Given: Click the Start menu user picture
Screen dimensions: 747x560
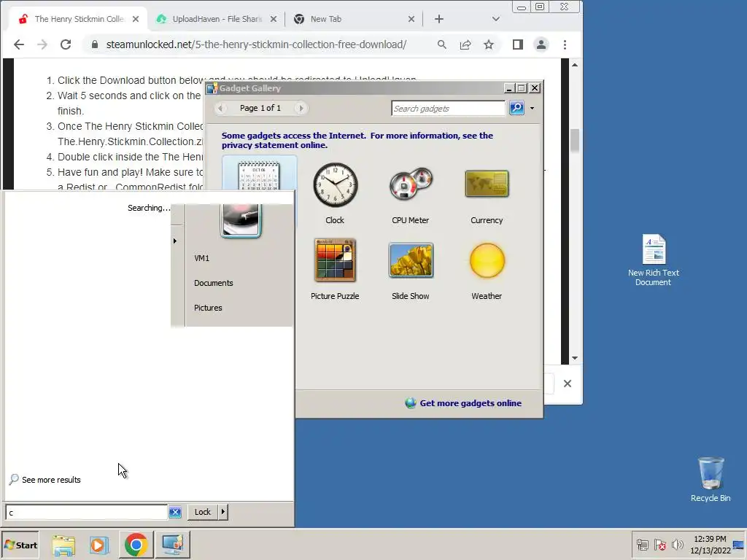Looking at the screenshot, I should point(241,220).
